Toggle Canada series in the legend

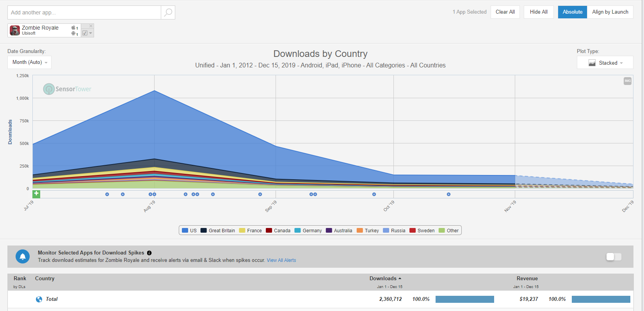[x=278, y=231]
